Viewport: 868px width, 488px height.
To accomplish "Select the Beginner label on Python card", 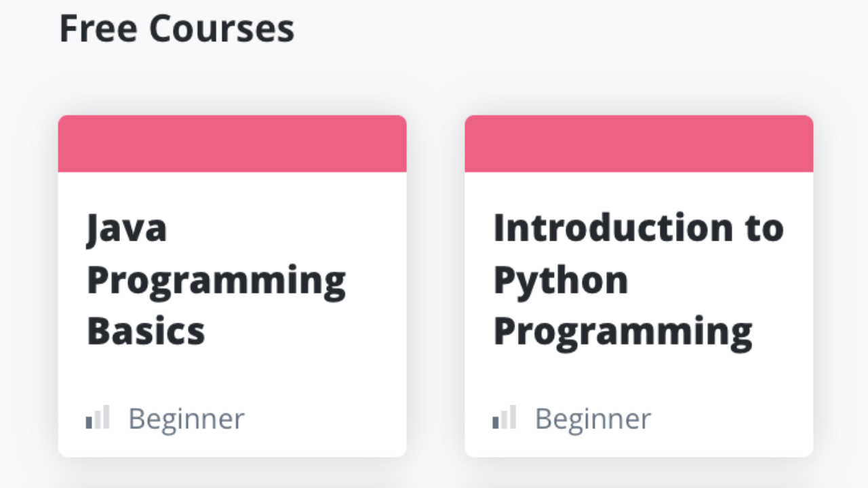I will click(x=593, y=419).
